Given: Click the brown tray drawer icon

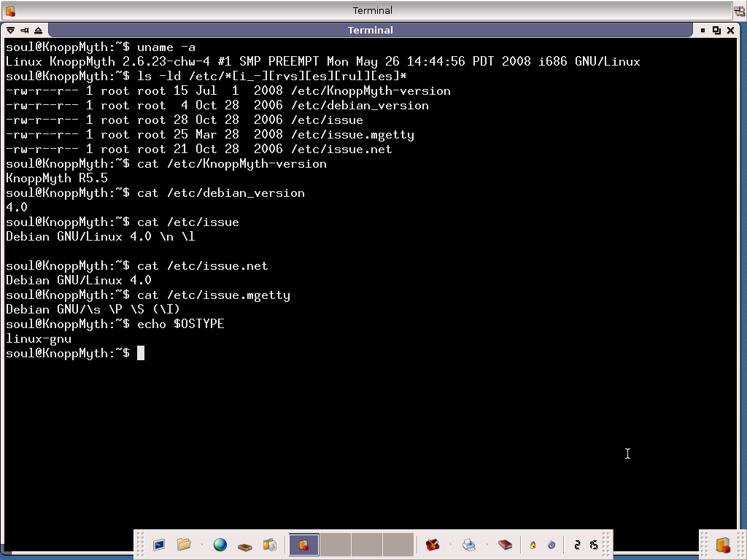Looking at the screenshot, I should pos(245,547).
